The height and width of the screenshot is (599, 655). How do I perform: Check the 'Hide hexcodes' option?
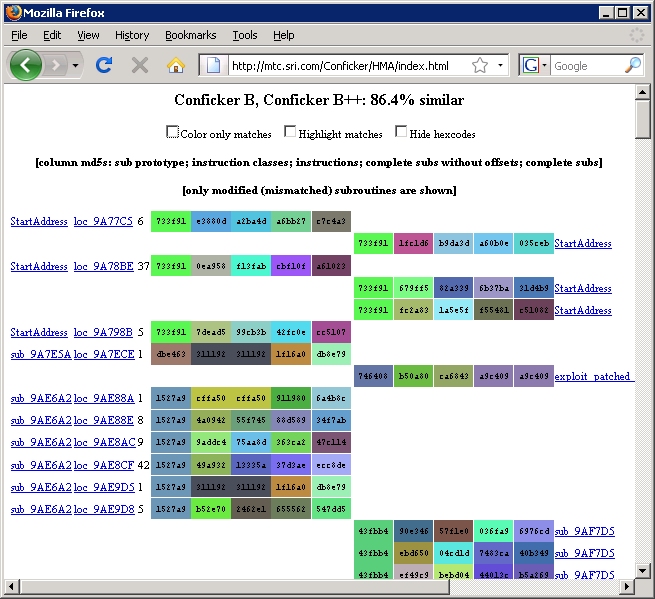(x=401, y=132)
